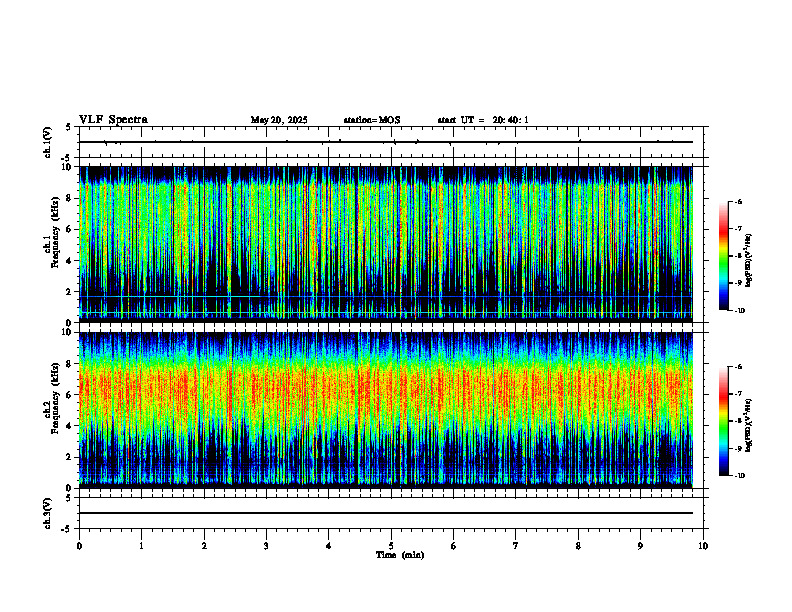Click the 'VLF Spectra' title text
Image resolution: width=792 pixels, height=612 pixels.
click(113, 120)
